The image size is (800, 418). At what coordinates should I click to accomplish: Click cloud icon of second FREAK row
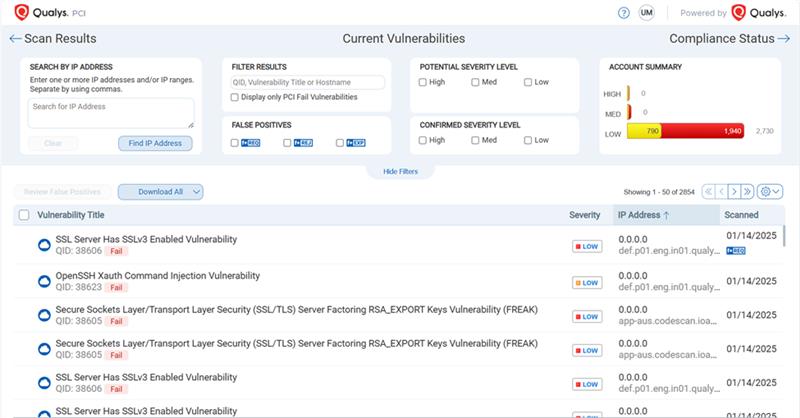44,349
